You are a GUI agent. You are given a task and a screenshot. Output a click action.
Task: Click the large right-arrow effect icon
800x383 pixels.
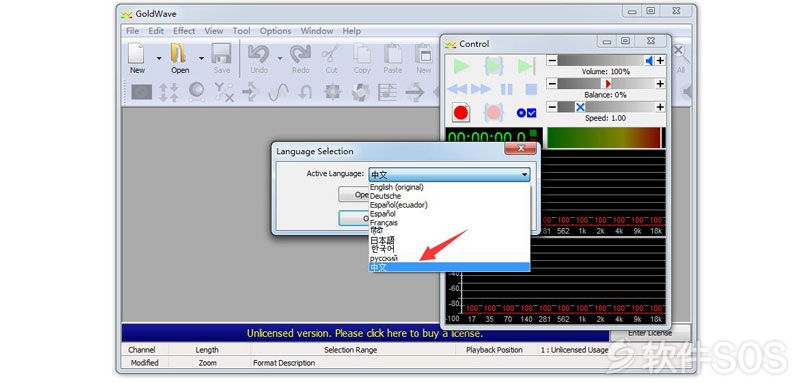point(415,92)
